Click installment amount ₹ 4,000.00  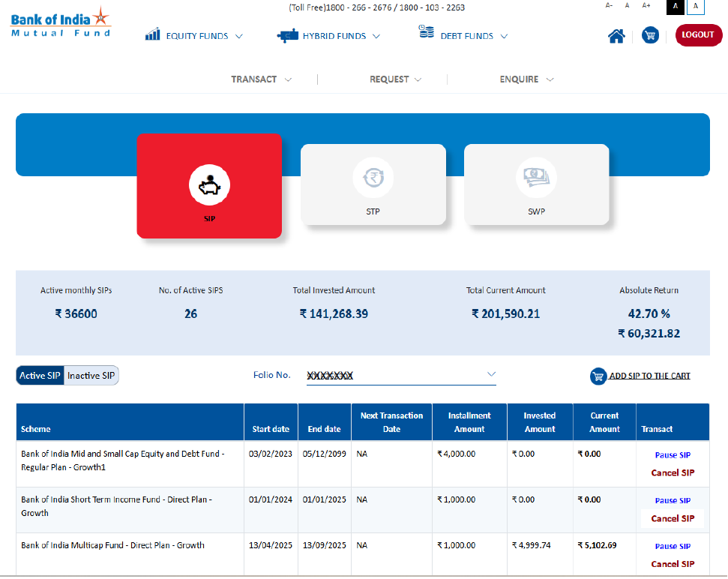(457, 454)
